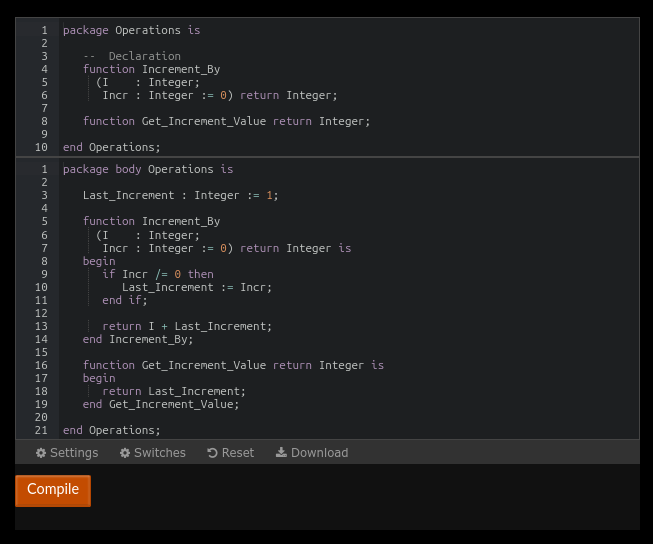Click the 'end Increment_By;' line
653x544 pixels.
point(138,339)
